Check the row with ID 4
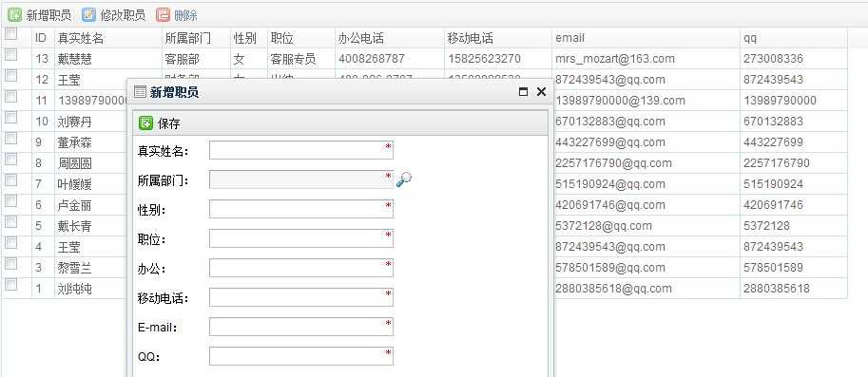This screenshot has height=377, width=868. (11, 243)
